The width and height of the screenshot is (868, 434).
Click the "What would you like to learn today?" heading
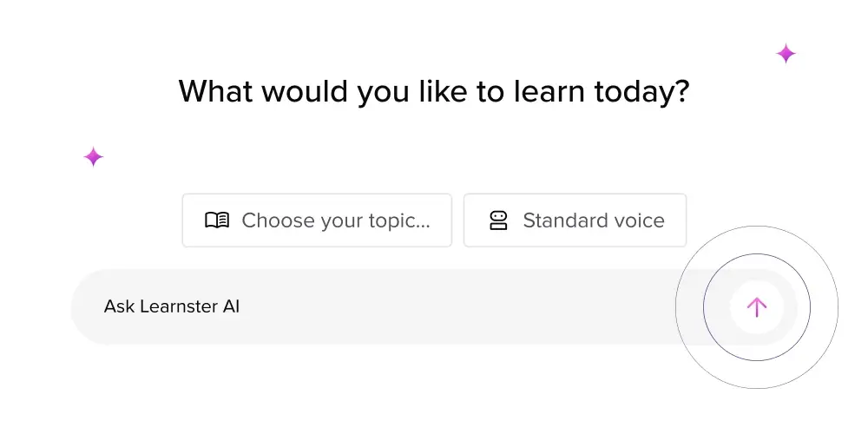433,91
